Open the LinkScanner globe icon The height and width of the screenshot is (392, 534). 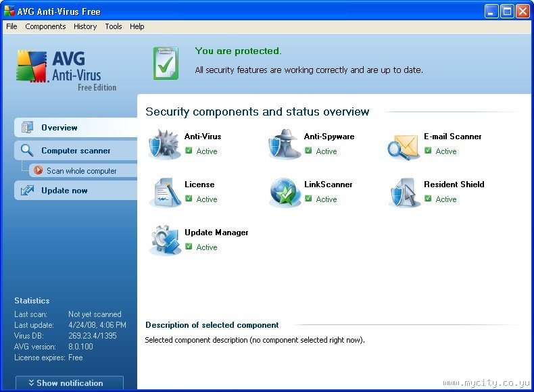click(285, 193)
